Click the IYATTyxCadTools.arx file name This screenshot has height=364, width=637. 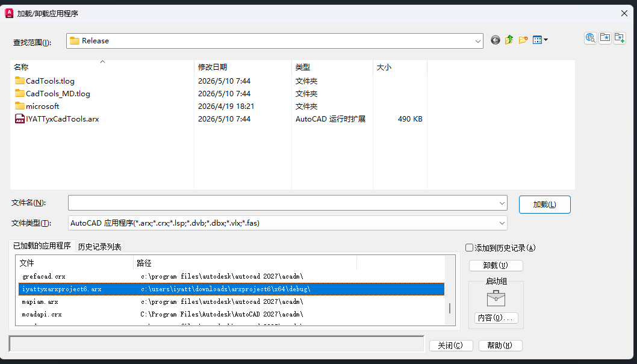[63, 119]
